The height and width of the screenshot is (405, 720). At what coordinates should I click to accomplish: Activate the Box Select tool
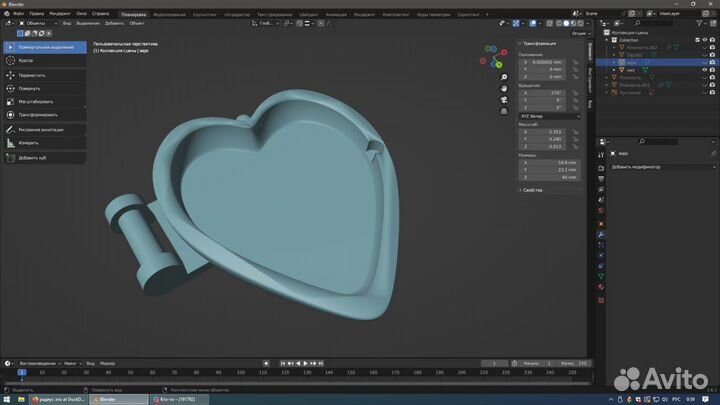pos(45,47)
